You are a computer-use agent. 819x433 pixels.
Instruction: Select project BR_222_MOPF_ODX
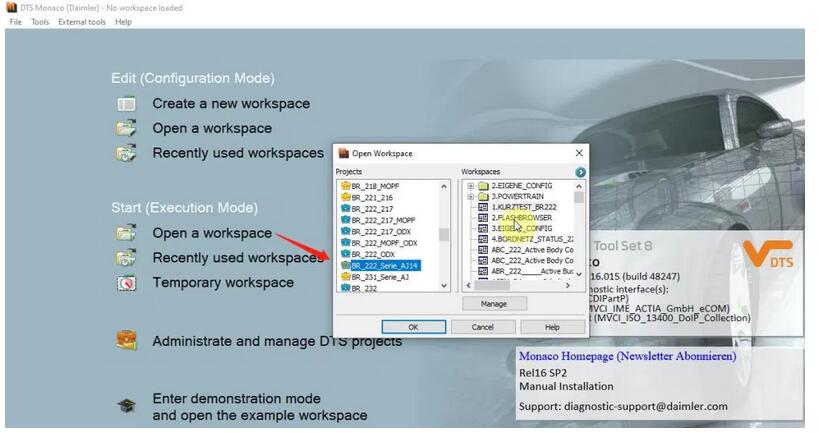click(384, 243)
